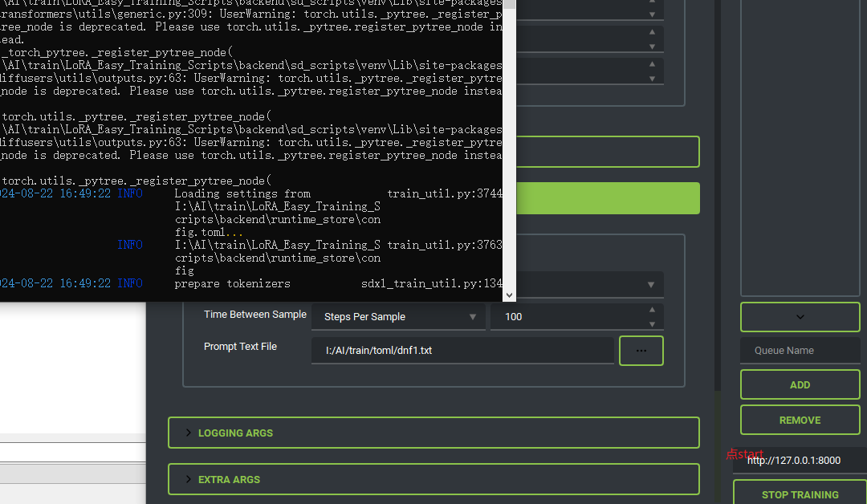
Task: Click the empty green-outlined bar above the solid green bar
Action: [602, 152]
